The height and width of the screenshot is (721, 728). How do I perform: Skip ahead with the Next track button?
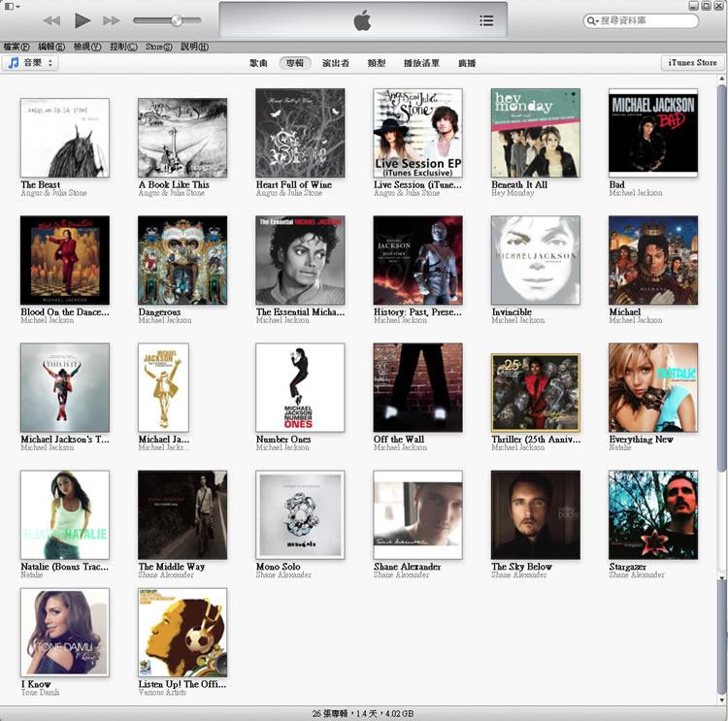tap(112, 20)
